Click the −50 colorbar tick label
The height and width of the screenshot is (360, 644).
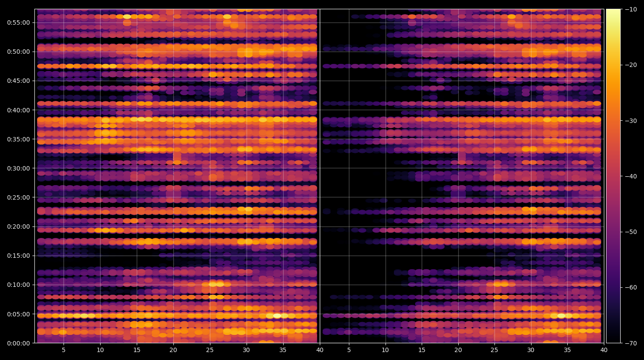click(631, 232)
